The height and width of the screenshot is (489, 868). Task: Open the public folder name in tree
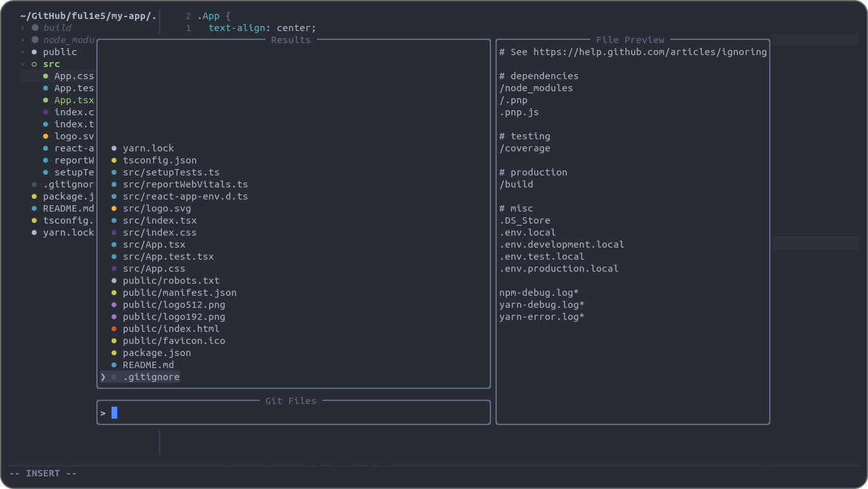[60, 52]
